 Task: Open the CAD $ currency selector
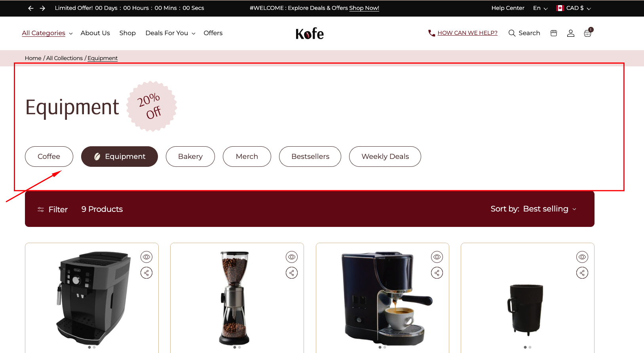tap(574, 8)
